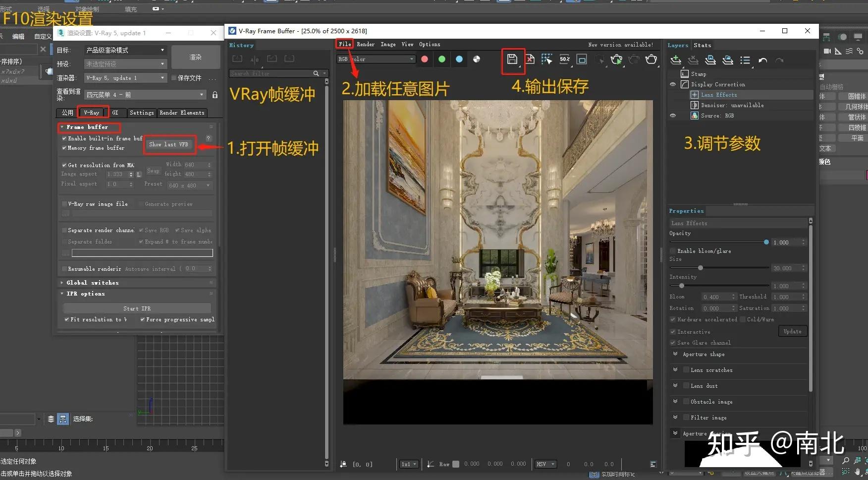Add a new layer in Layers panel
The width and height of the screenshot is (868, 480).
pyautogui.click(x=675, y=60)
